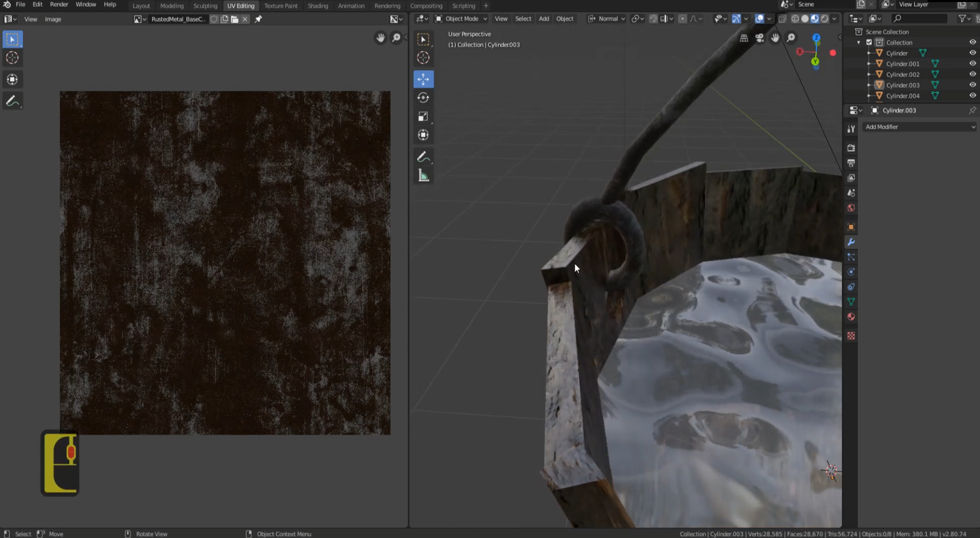Open the Material Properties tab

click(851, 316)
